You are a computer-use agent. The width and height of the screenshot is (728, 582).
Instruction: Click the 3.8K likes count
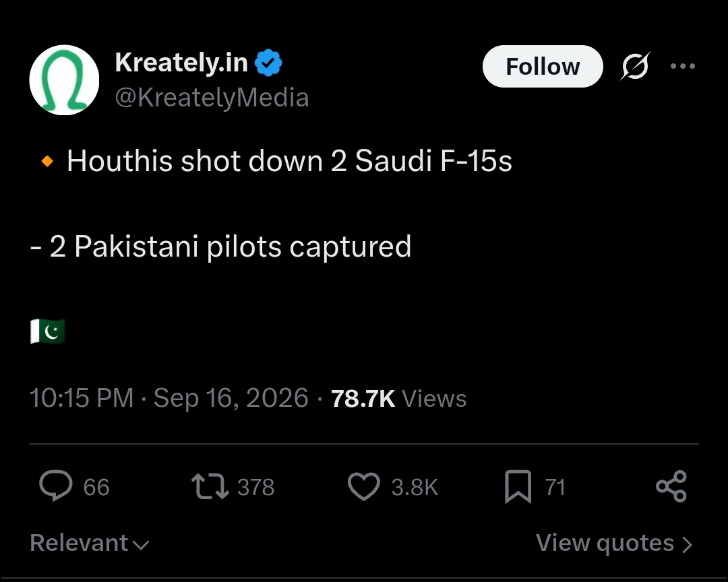tap(415, 487)
